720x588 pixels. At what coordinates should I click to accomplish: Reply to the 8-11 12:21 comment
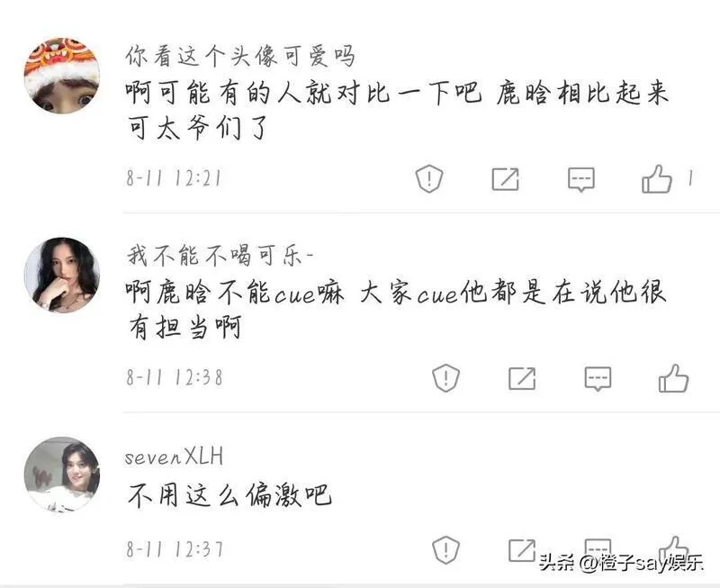click(x=581, y=179)
